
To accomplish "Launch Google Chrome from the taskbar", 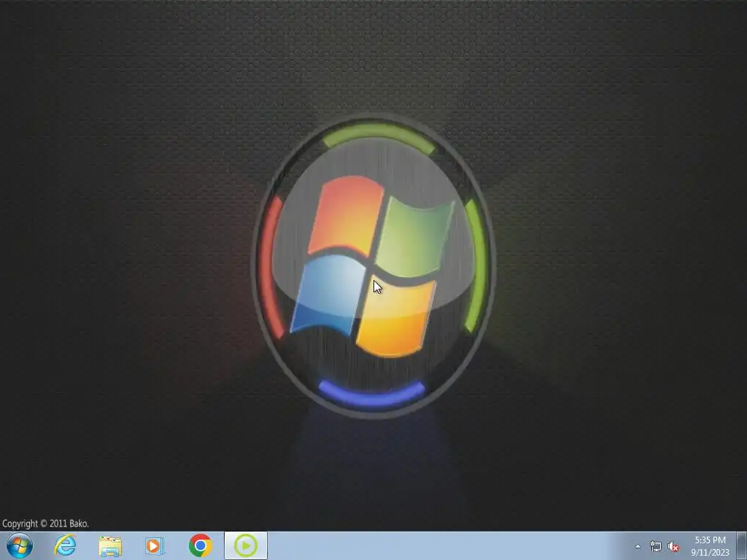I will pyautogui.click(x=200, y=545).
